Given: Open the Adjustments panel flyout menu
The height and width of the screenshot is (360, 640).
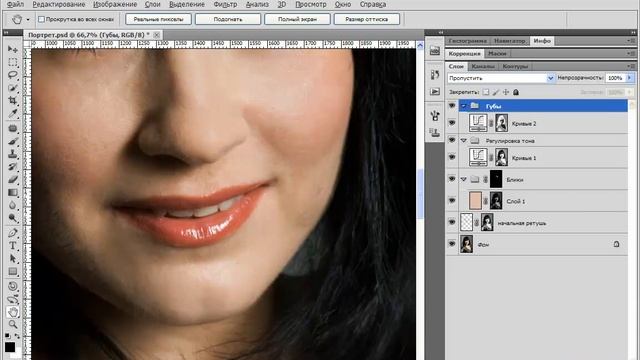Looking at the screenshot, I should [x=631, y=53].
